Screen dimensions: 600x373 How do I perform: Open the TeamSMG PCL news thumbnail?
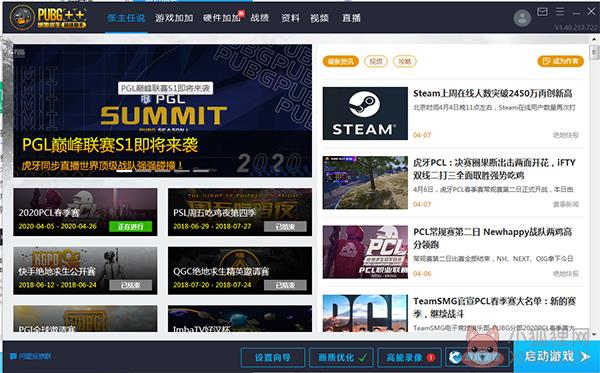click(x=365, y=313)
